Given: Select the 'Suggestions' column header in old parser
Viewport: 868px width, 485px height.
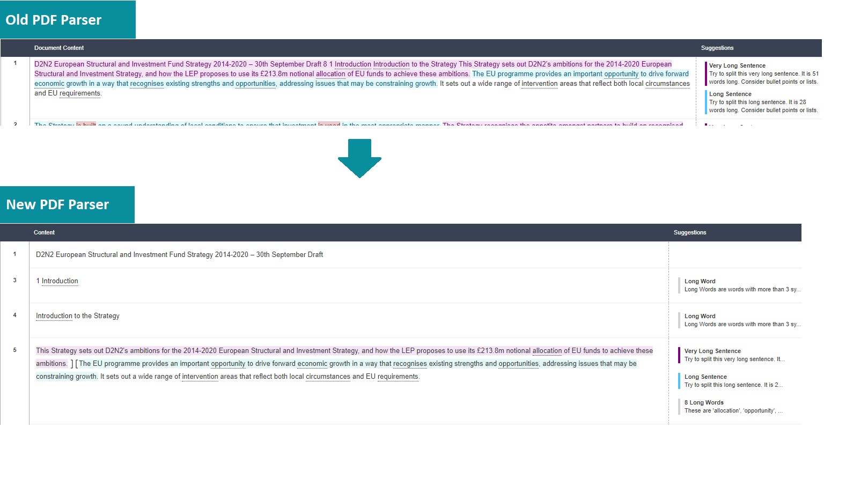Looking at the screenshot, I should 717,48.
